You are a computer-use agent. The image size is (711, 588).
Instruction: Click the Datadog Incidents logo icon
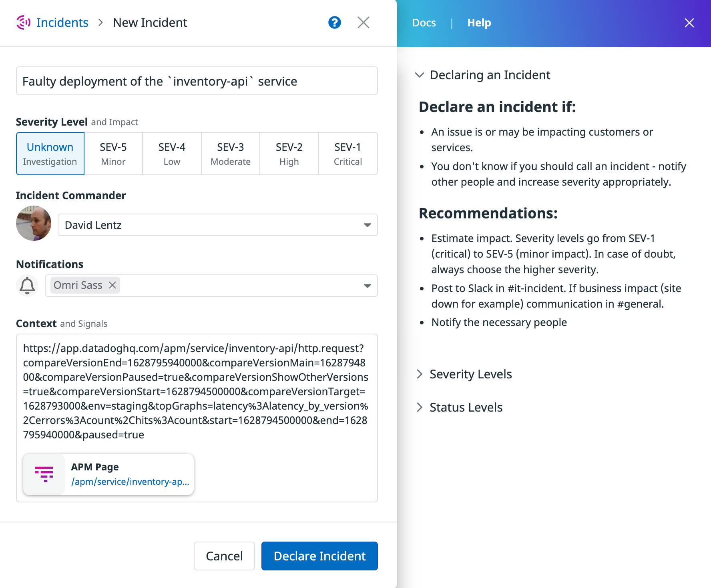[23, 22]
